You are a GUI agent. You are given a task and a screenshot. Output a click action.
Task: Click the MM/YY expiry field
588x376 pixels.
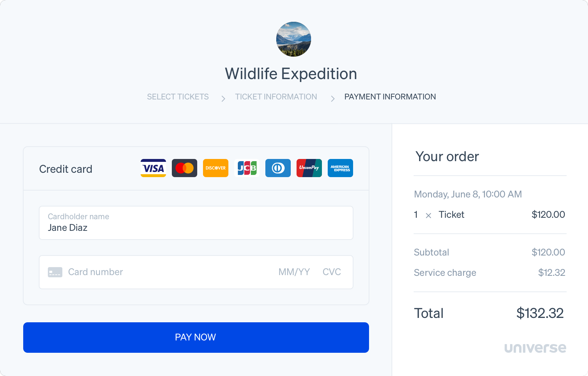coord(294,272)
